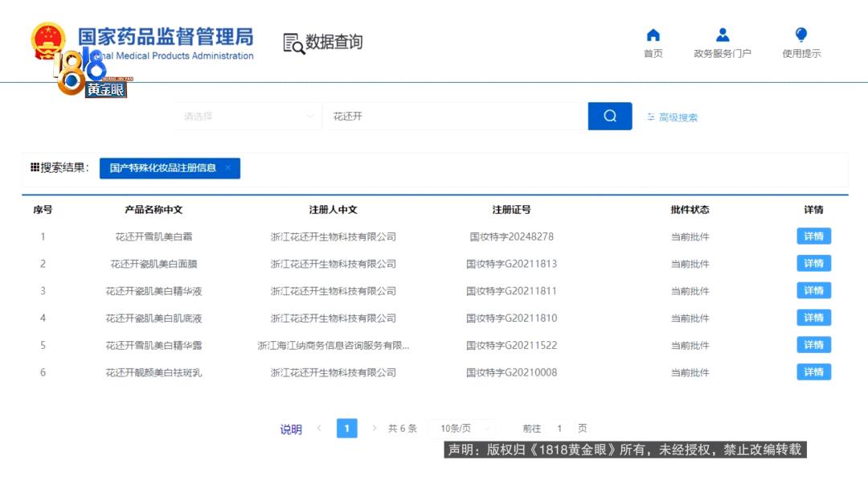
Task: Expand the 请选择 category dropdown
Action: (248, 117)
